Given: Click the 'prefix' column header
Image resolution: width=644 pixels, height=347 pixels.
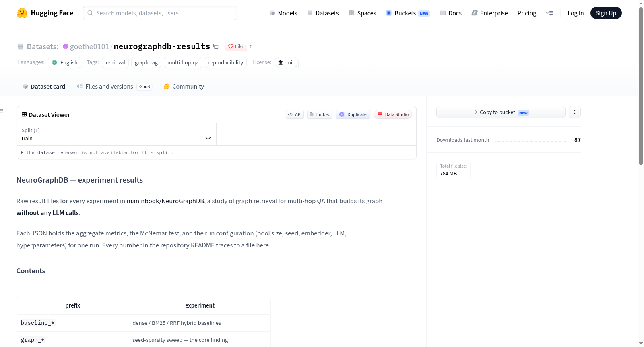Looking at the screenshot, I should (x=73, y=305).
